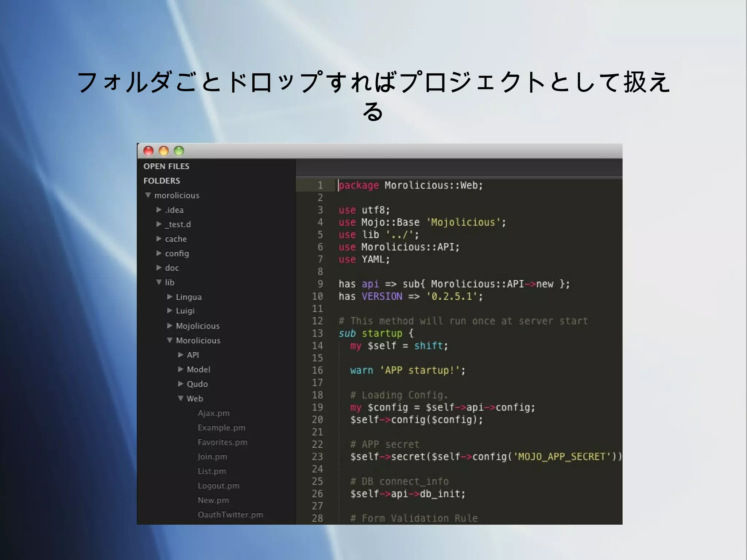Image resolution: width=747 pixels, height=560 pixels.
Task: Expand the Qudo folder arrow
Action: [181, 384]
